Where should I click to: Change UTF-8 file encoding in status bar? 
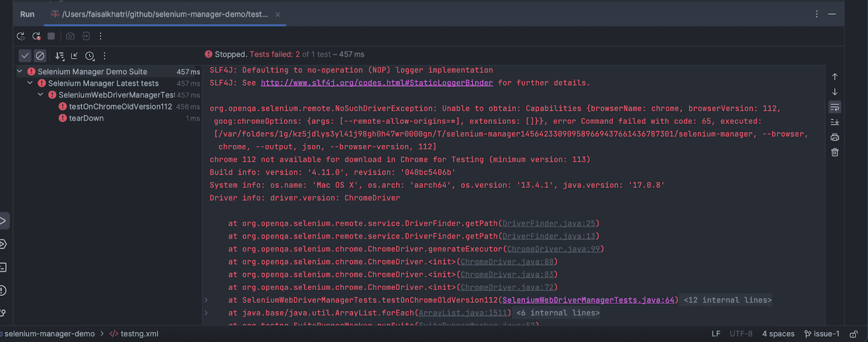(741, 334)
